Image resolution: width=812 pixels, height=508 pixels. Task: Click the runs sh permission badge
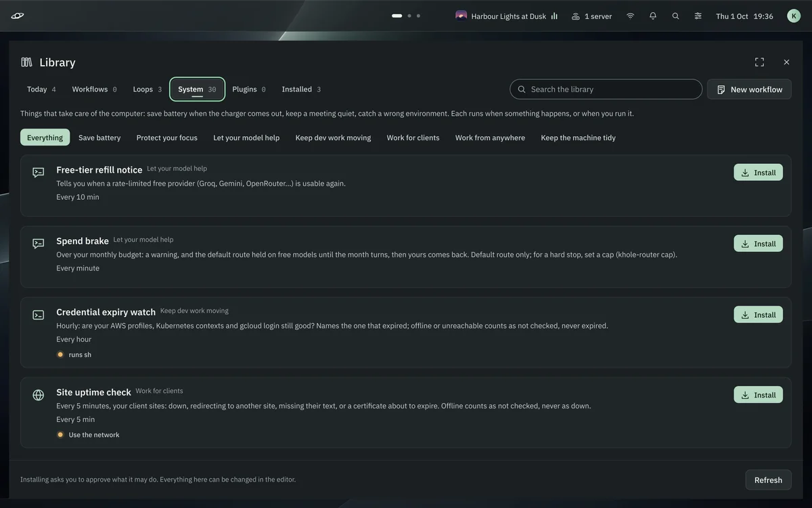(74, 354)
